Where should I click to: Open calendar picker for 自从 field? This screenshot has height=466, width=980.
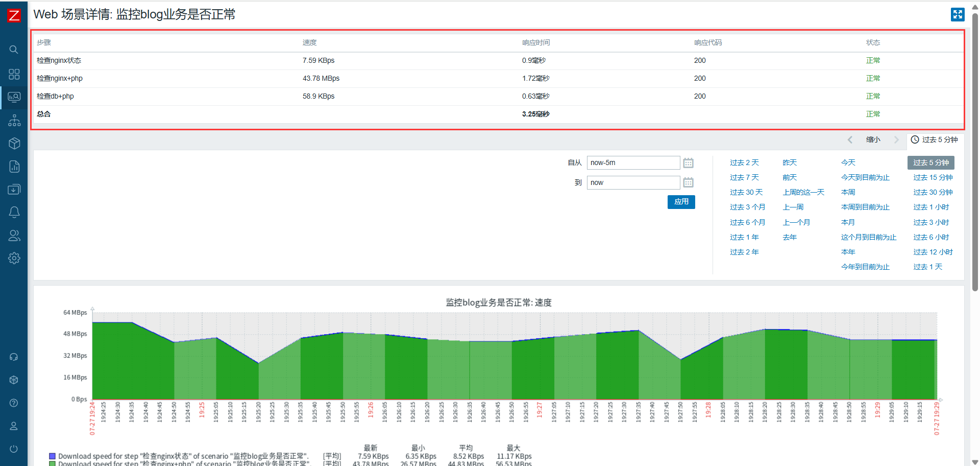[x=688, y=163]
